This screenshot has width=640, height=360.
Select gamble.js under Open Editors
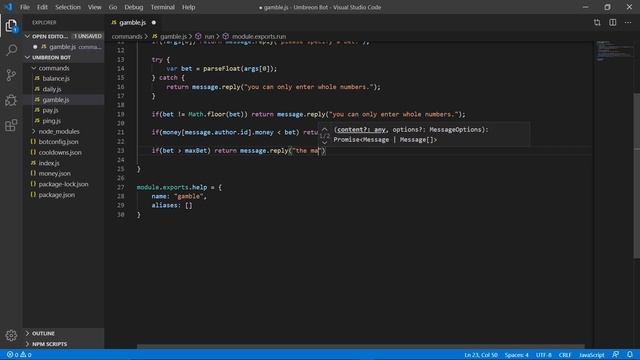(x=63, y=47)
